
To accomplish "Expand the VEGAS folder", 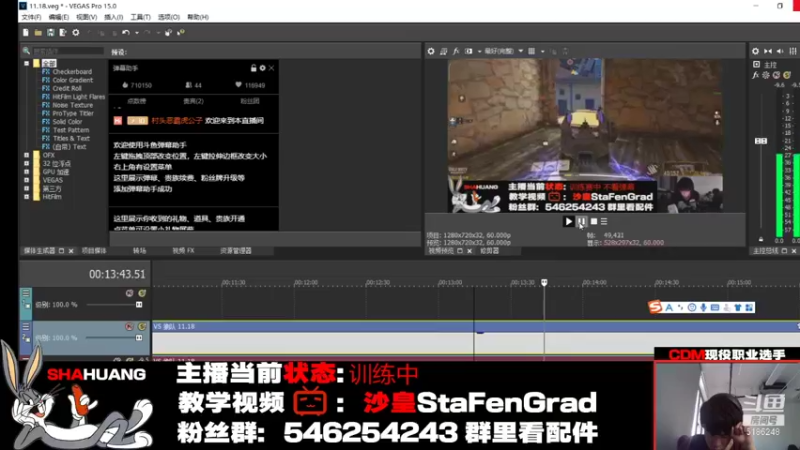I will (27, 180).
